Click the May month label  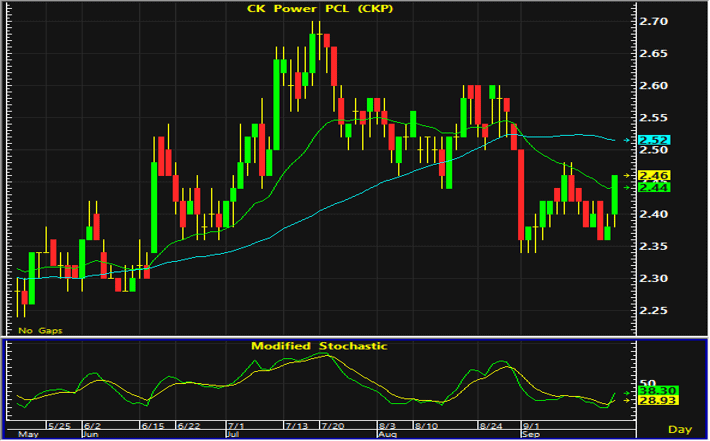click(28, 434)
